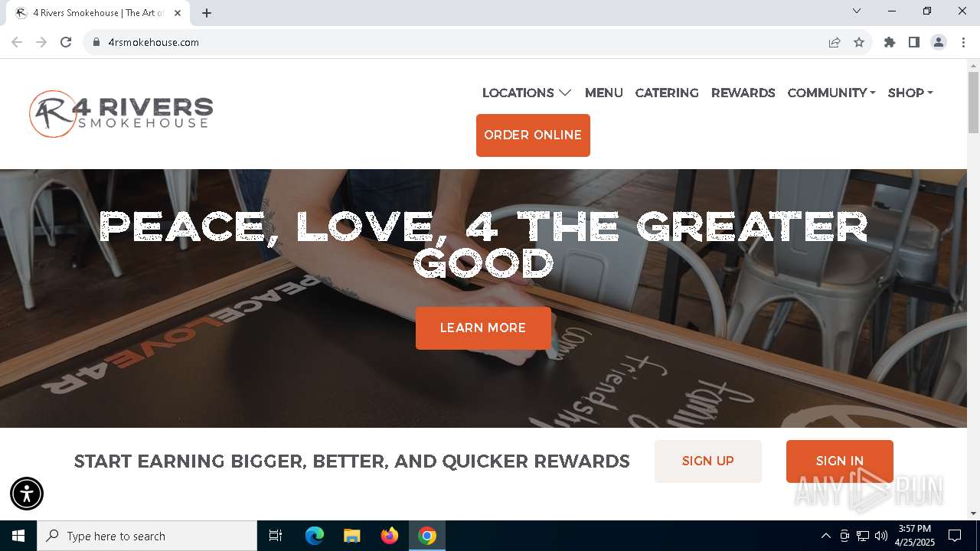Expand the Locations dropdown
The width and height of the screenshot is (980, 551).
(527, 93)
